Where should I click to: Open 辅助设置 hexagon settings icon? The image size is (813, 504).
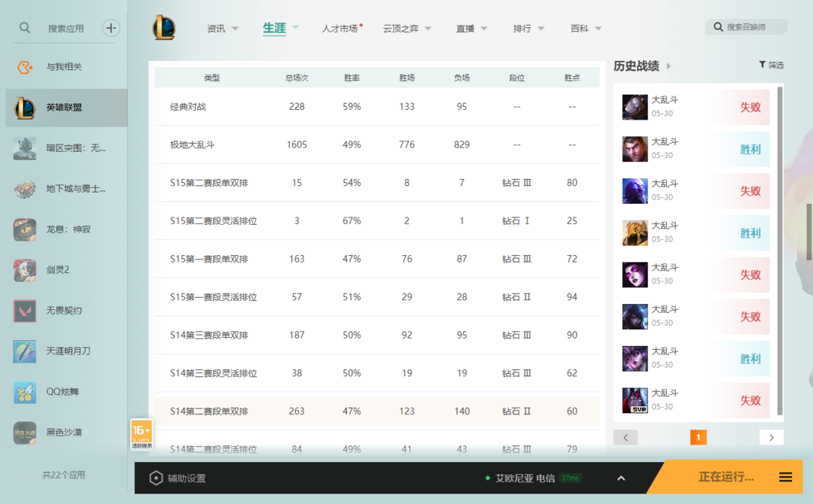click(x=156, y=478)
